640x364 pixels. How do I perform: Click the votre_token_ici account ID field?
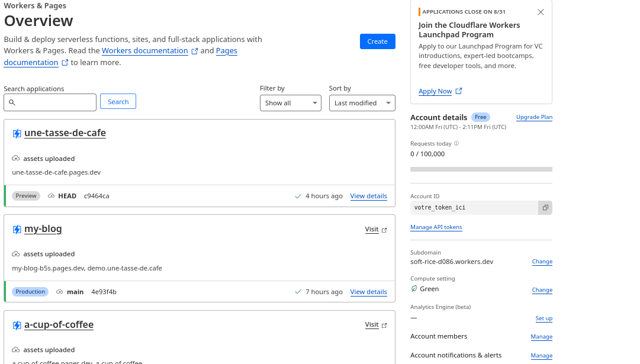pyautogui.click(x=474, y=208)
